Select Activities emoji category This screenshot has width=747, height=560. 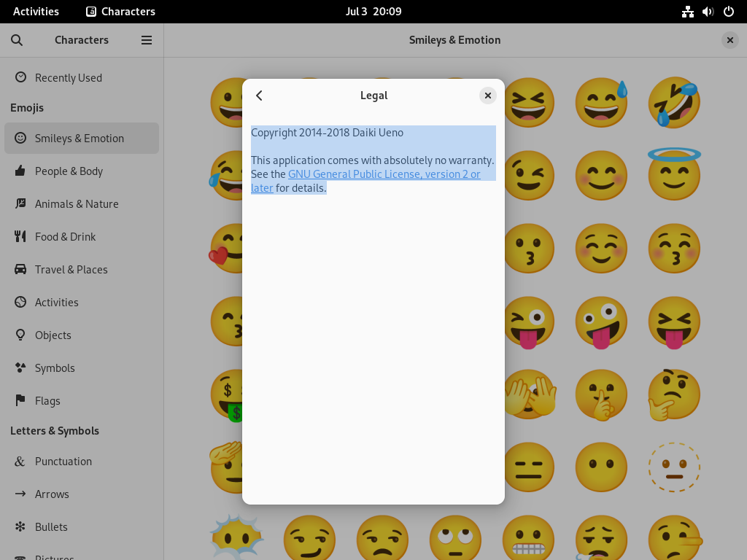pyautogui.click(x=82, y=303)
